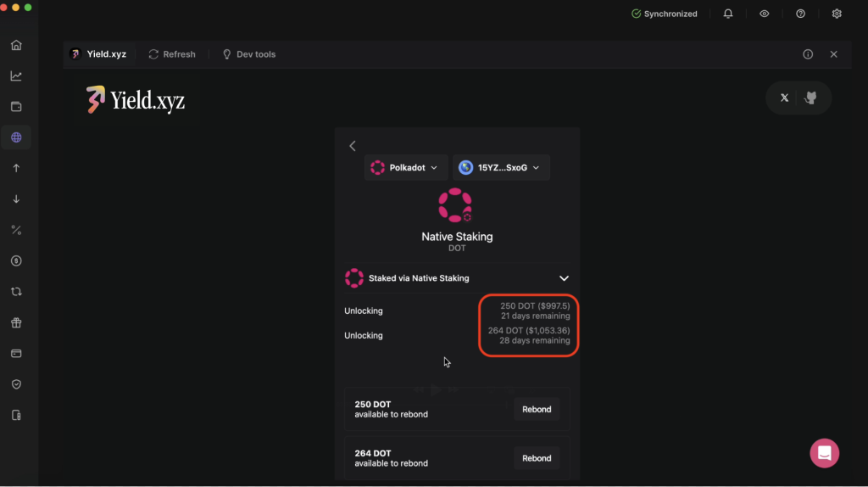Rebond the 250 DOT amount

[537, 409]
